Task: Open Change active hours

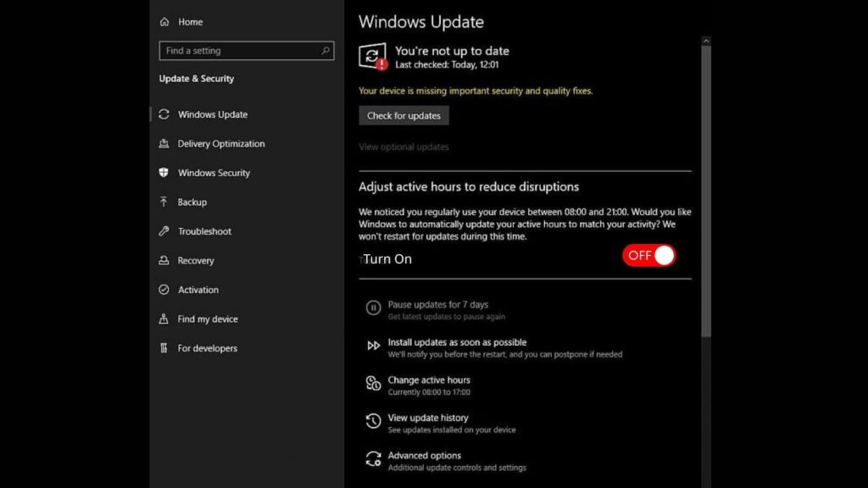Action: click(x=429, y=380)
